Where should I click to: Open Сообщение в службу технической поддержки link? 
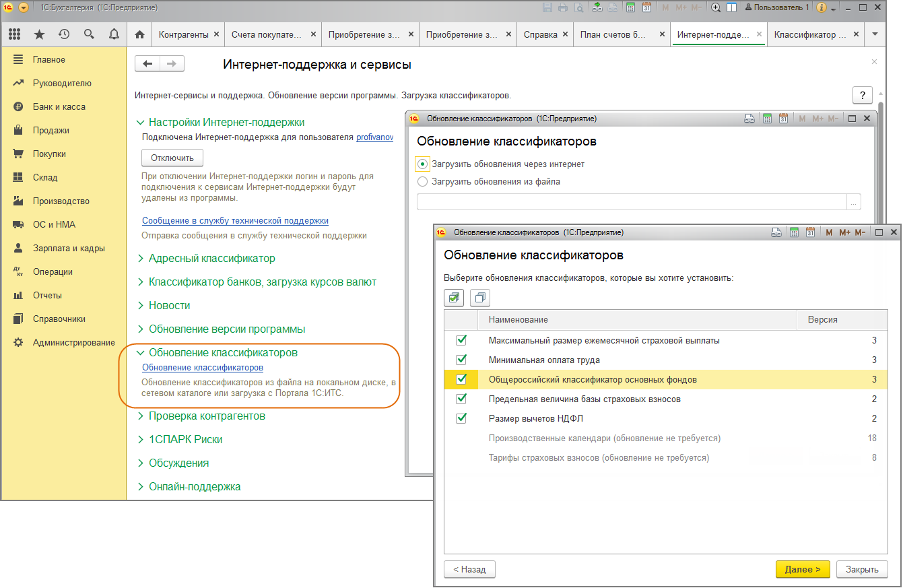click(x=235, y=221)
